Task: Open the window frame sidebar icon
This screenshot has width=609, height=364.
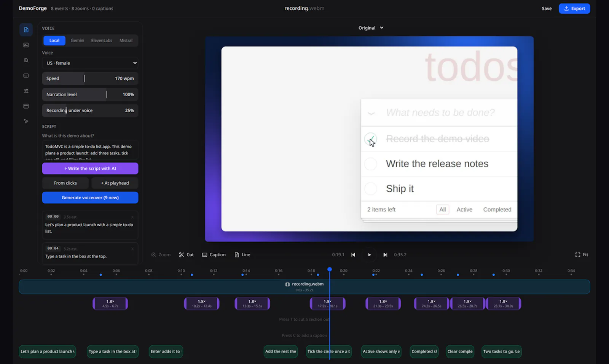Action: [x=26, y=106]
